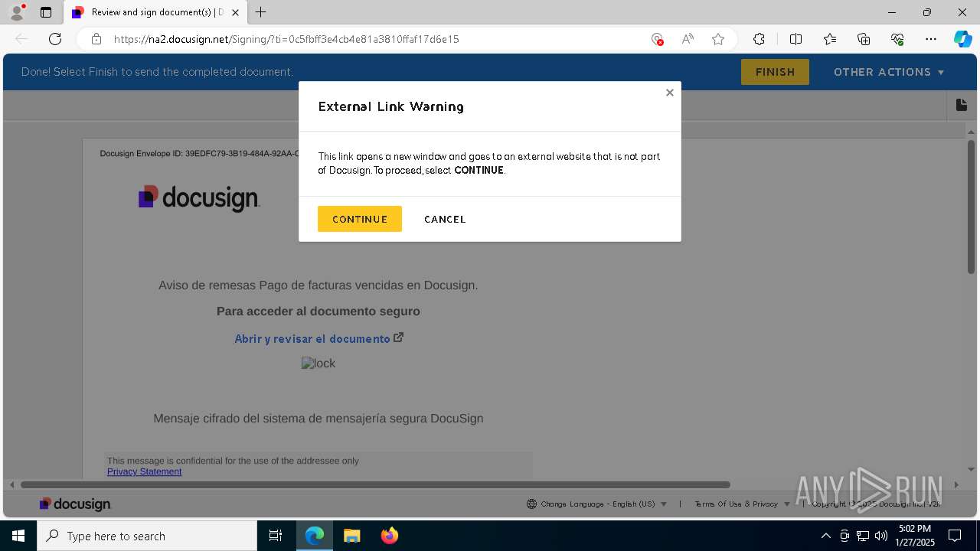
Task: Click the yellow CONTINUE button in dialog
Action: point(359,219)
